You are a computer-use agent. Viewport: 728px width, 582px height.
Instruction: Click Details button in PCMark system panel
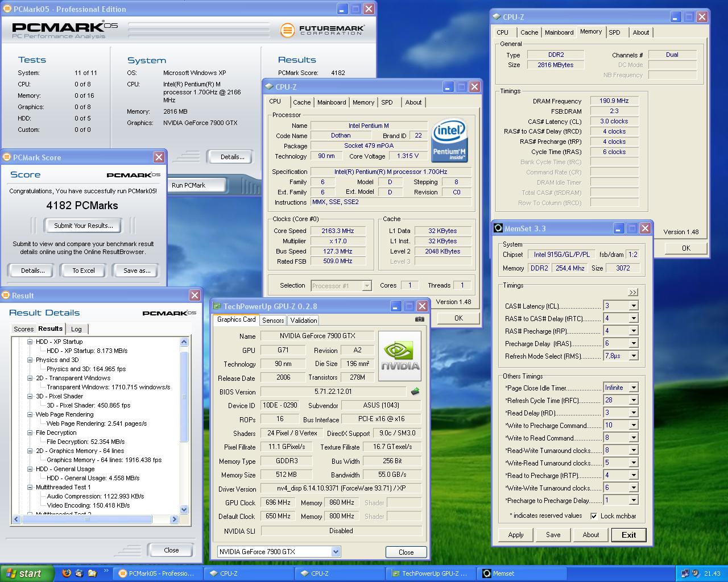232,157
